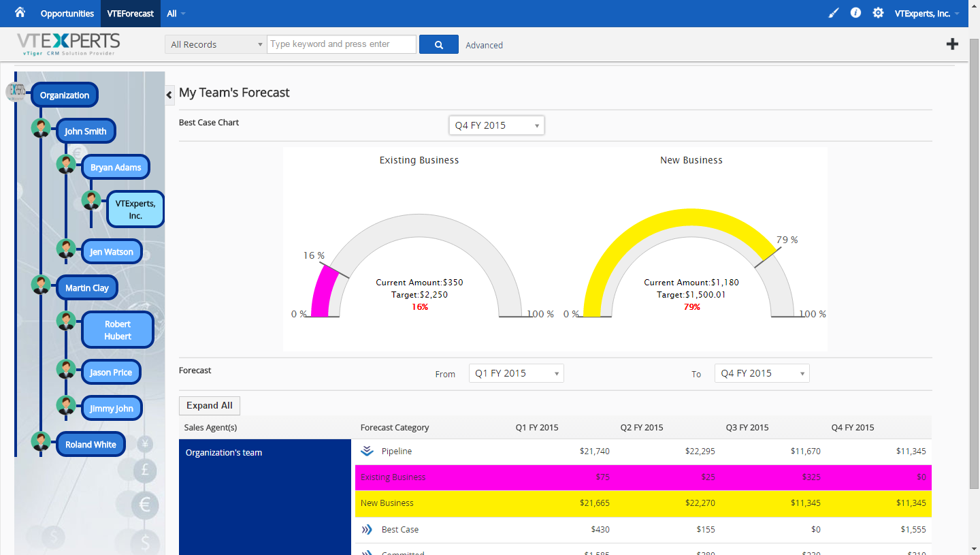Open the Forecast To quarter dropdown
The image size is (980, 555).
tap(762, 373)
